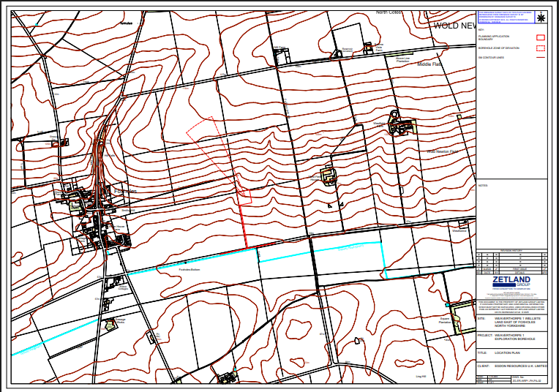This screenshot has width=559, height=392.
Task: Click the Wold Newton map title text
Action: click(x=454, y=25)
